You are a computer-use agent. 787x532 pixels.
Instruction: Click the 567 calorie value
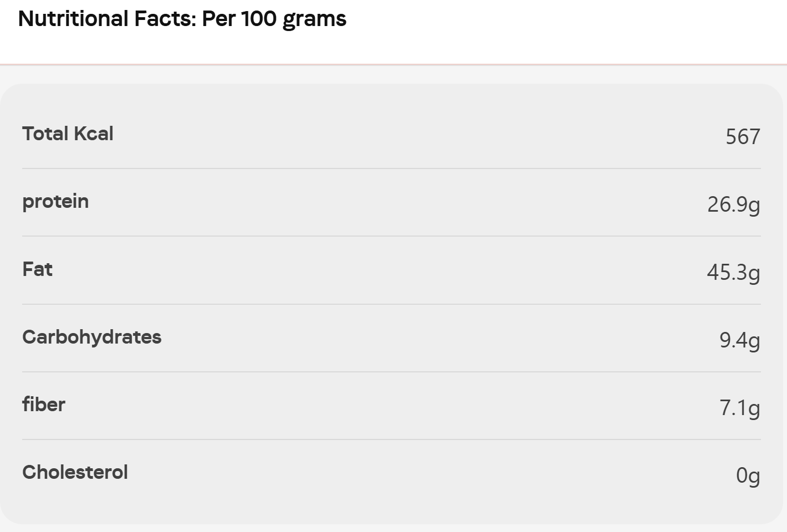coord(743,136)
